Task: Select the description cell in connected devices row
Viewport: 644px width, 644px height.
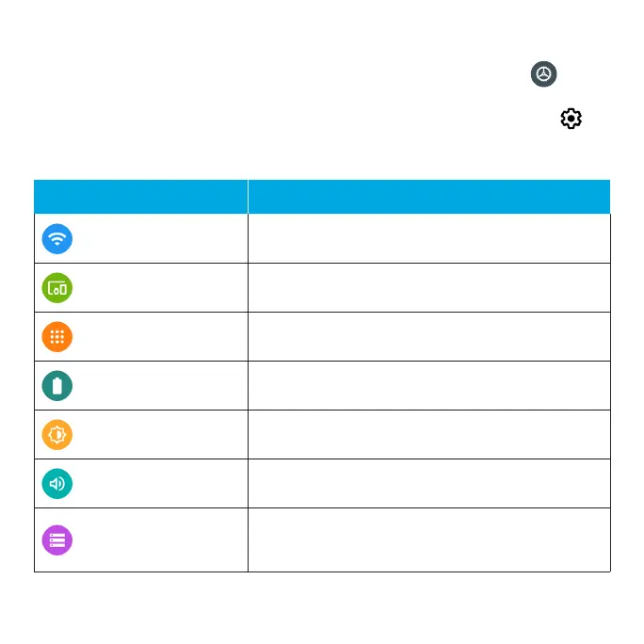Action: point(429,287)
